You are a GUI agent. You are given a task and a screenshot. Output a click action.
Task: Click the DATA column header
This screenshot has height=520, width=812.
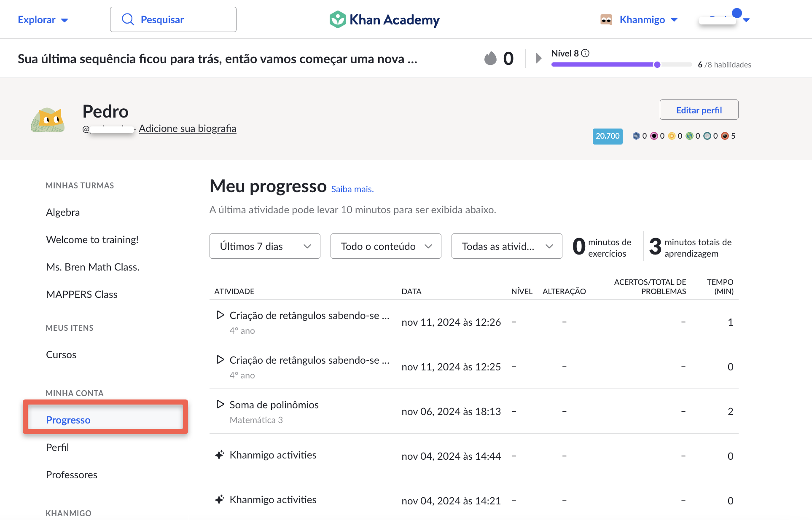411,291
